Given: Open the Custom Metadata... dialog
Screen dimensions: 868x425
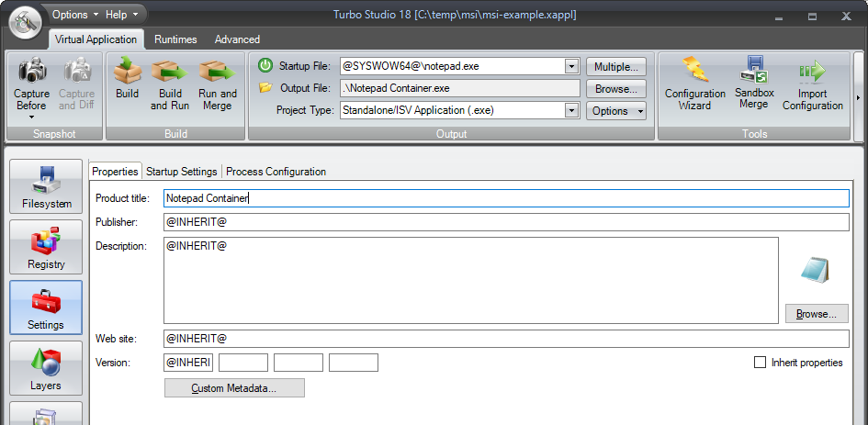Looking at the screenshot, I should 234,388.
